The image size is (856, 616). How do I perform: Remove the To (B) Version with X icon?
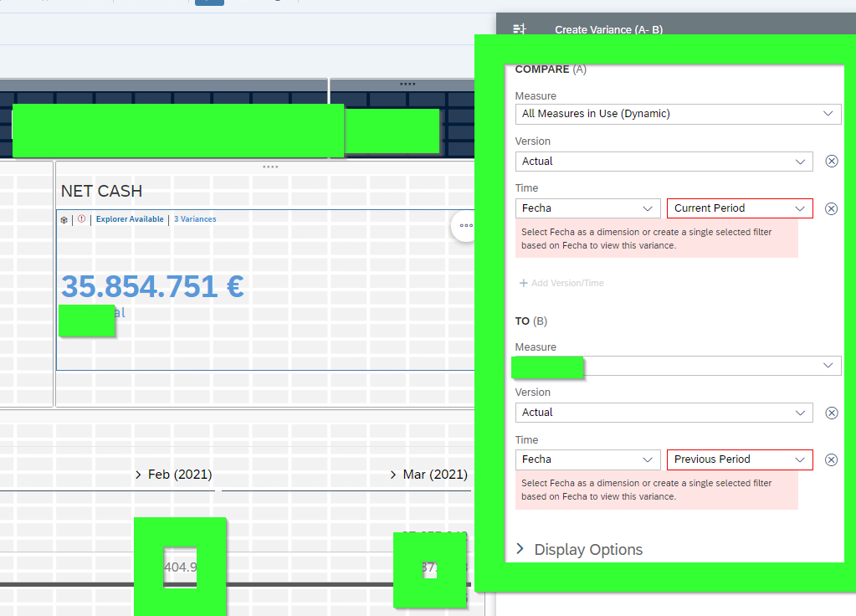[x=831, y=413]
